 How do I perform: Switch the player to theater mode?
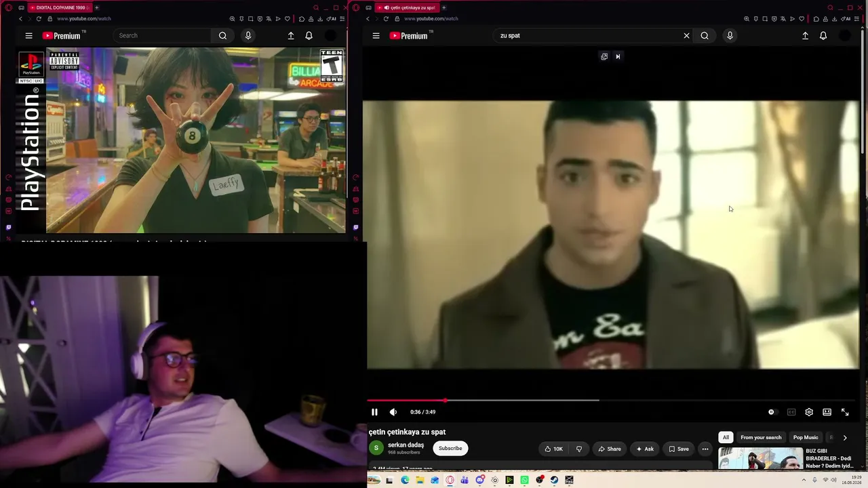point(827,412)
